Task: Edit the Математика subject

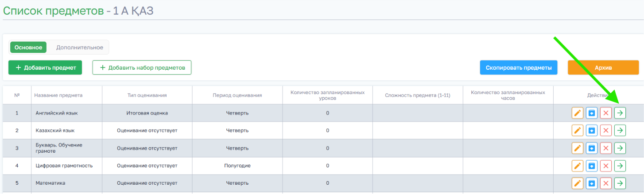Action: (x=577, y=183)
